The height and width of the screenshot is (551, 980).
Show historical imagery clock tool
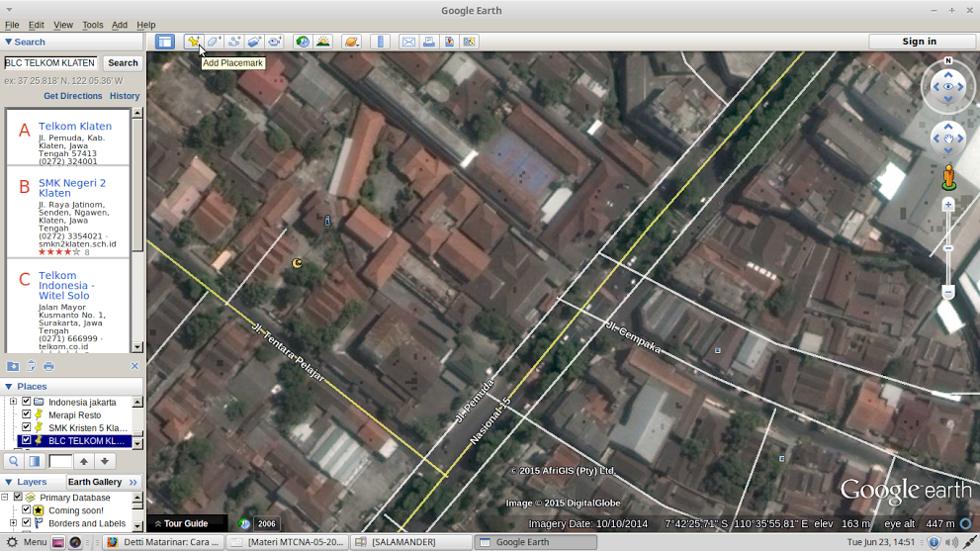click(303, 42)
